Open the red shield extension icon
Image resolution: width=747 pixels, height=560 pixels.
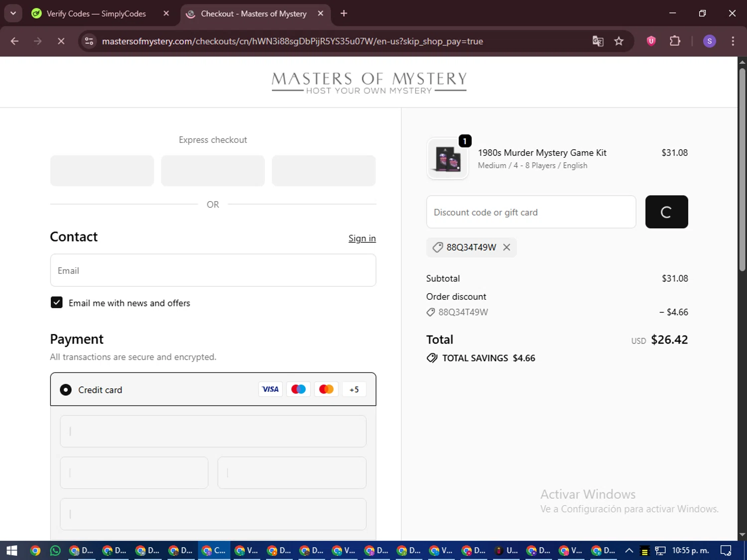tap(651, 41)
